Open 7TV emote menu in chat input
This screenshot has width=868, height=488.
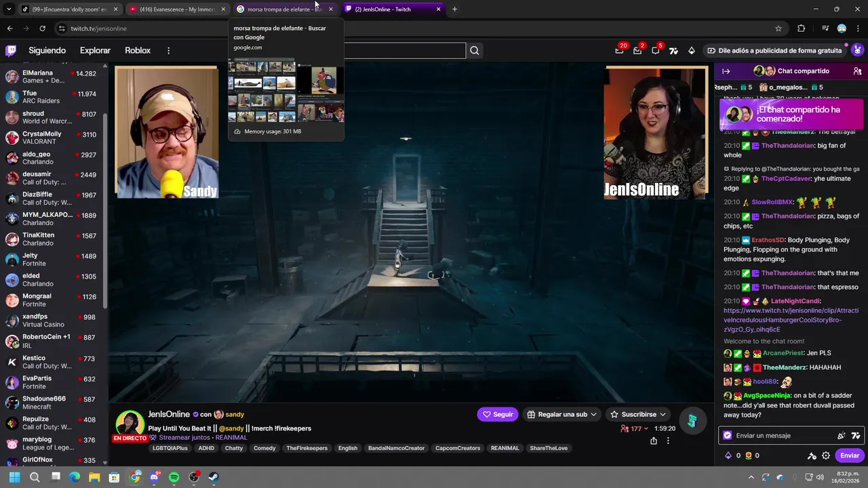tap(856, 436)
